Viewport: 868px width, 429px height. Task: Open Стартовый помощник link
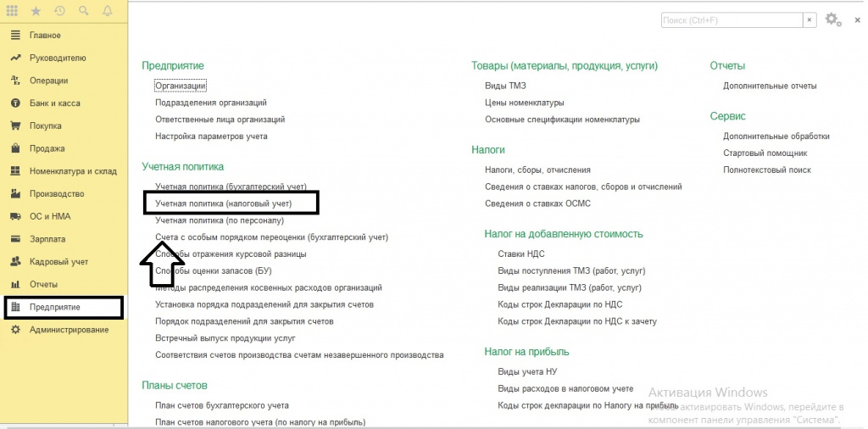pos(765,153)
